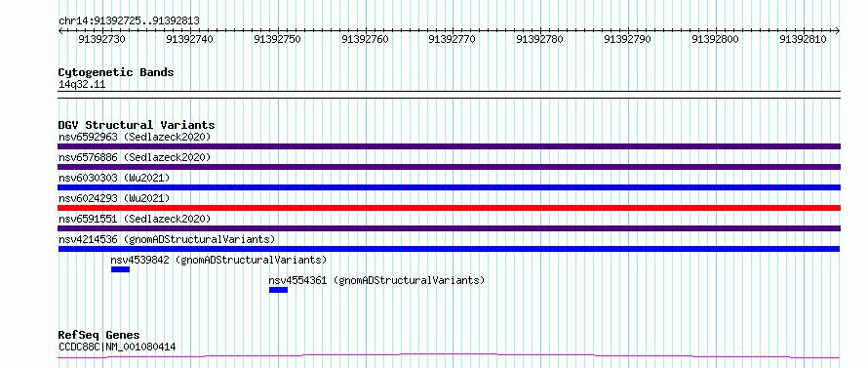Click the 14q32.11 cytogenetic band line
868x368 pixels.
(449, 95)
